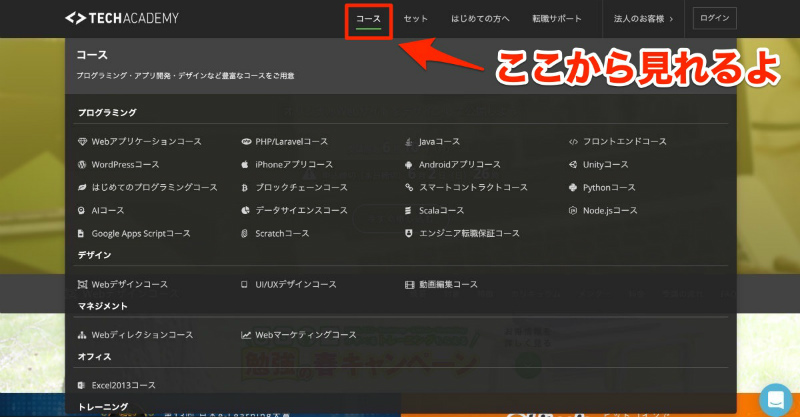The width and height of the screenshot is (800, 417).
Task: Click the Excel icon
Action: (81, 385)
